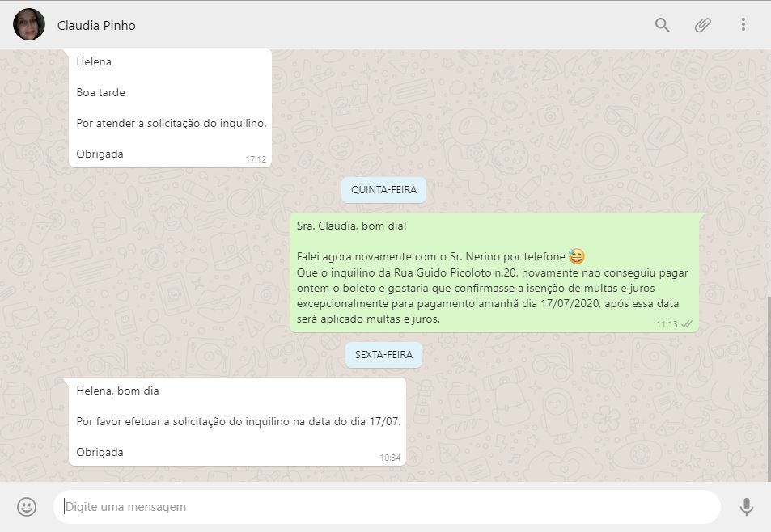Click the 11:13 sent message timestamp
Viewport: 771px width, 532px height.
(x=667, y=324)
